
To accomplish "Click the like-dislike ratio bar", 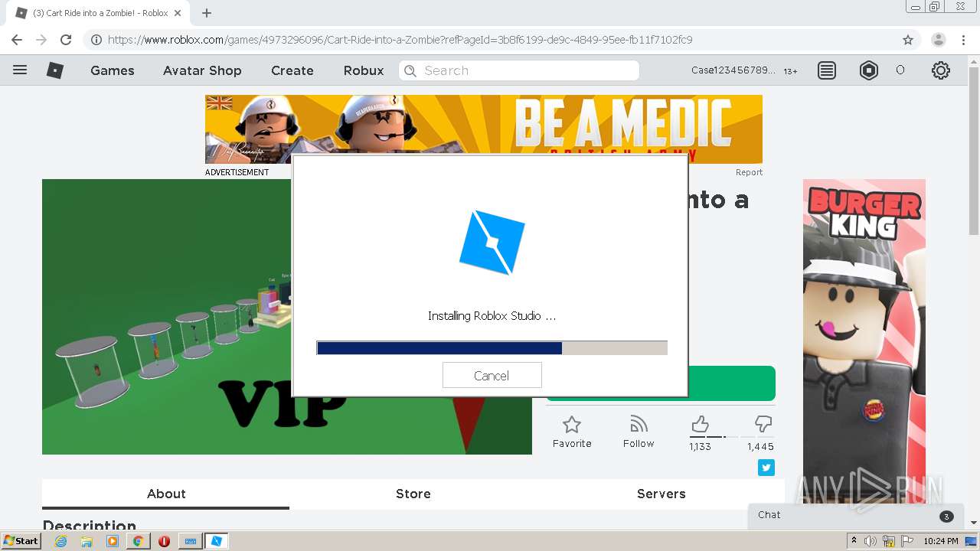I will click(x=731, y=437).
